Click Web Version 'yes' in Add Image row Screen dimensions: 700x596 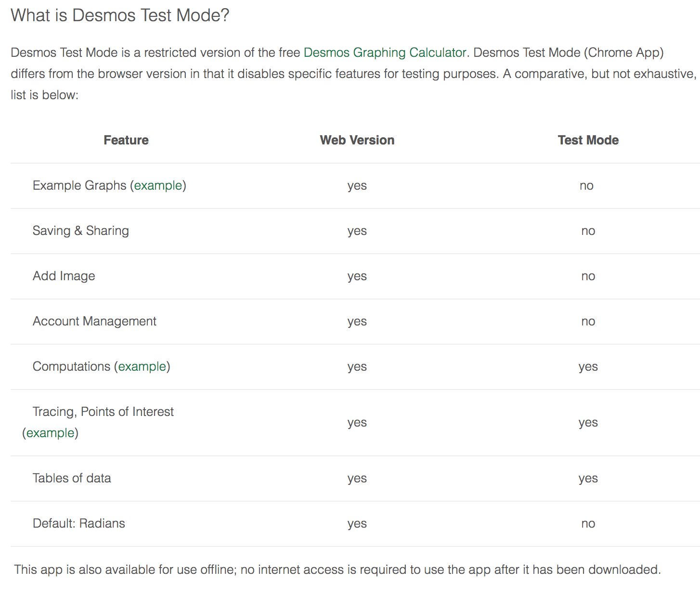pos(357,276)
